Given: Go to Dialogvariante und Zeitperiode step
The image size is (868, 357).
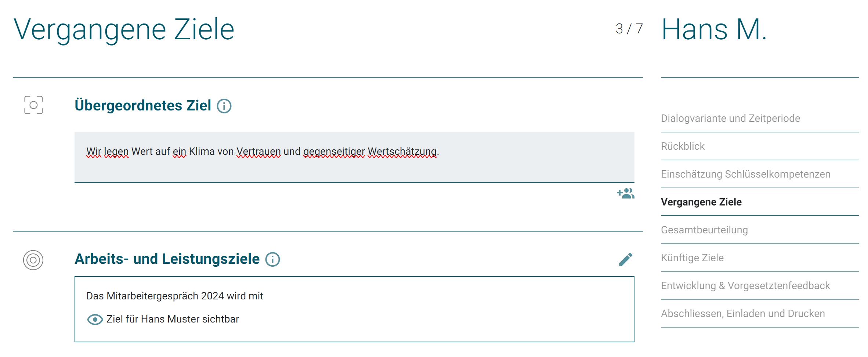Looking at the screenshot, I should pyautogui.click(x=730, y=119).
